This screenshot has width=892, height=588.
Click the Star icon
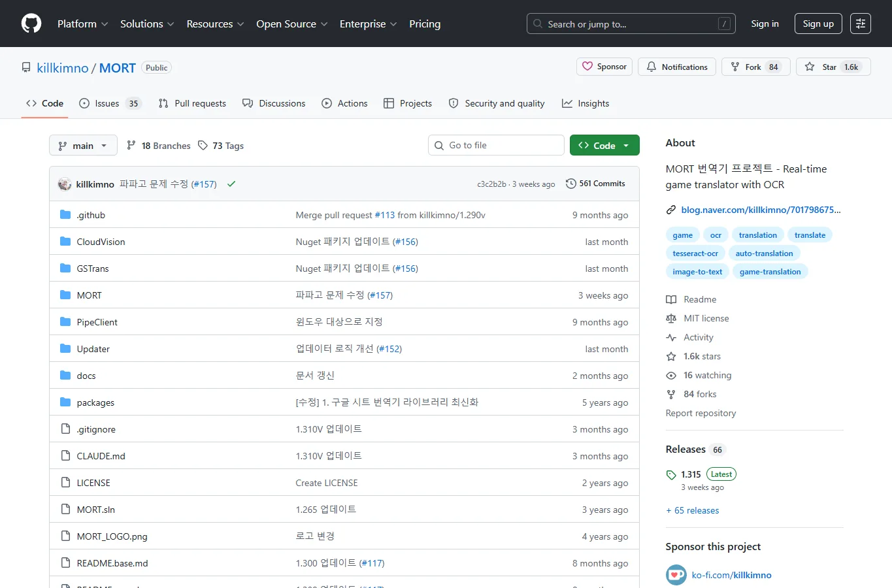tap(810, 67)
